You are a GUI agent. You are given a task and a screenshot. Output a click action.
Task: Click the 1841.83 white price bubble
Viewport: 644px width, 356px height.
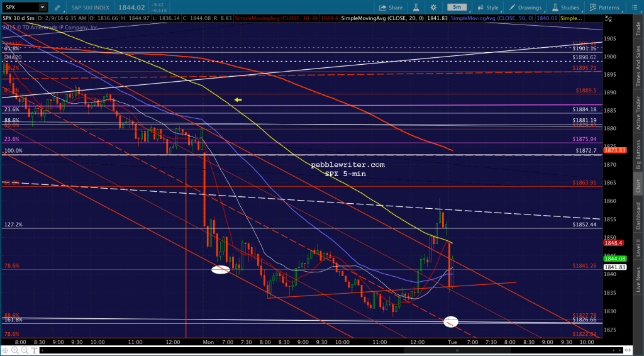coord(614,267)
